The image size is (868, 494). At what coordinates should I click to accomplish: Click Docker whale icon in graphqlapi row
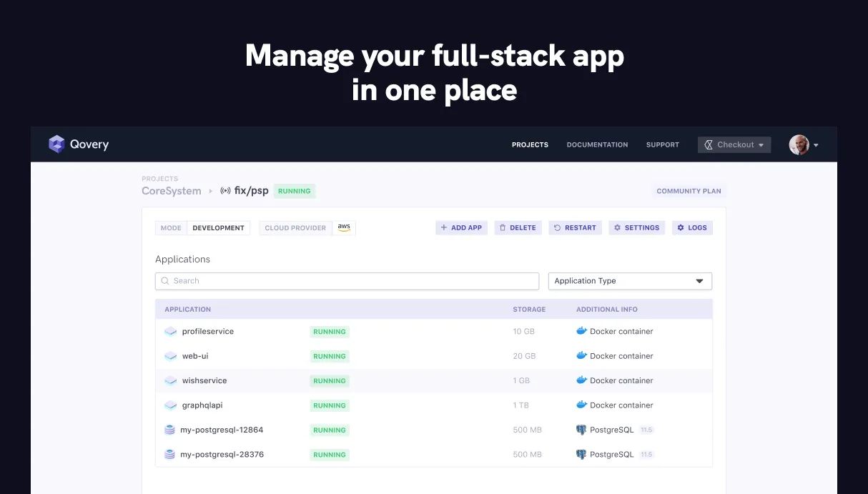point(581,405)
